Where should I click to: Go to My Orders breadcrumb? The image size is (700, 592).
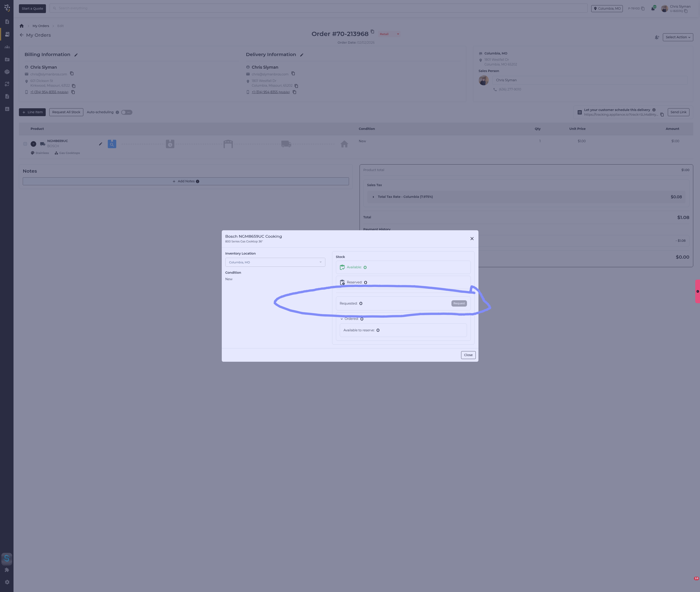(41, 26)
